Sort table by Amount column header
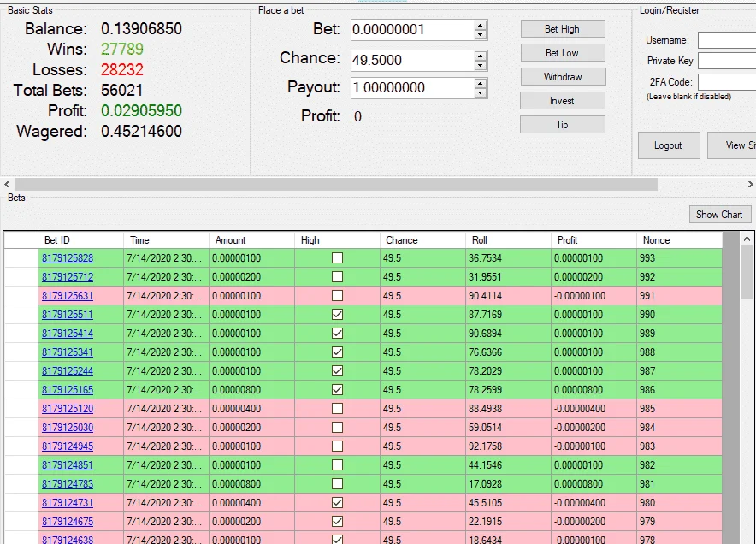The image size is (756, 544). coord(251,240)
